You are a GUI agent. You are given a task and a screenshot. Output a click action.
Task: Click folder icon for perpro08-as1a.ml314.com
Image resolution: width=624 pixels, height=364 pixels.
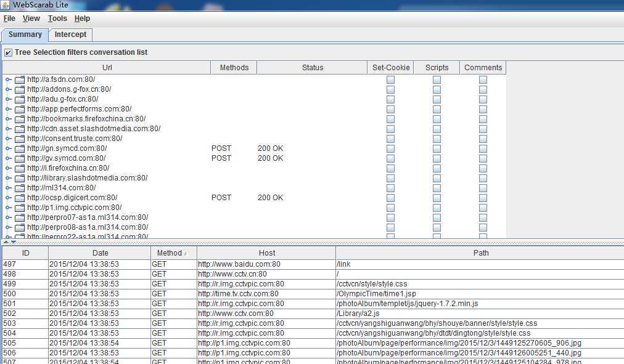[20, 227]
